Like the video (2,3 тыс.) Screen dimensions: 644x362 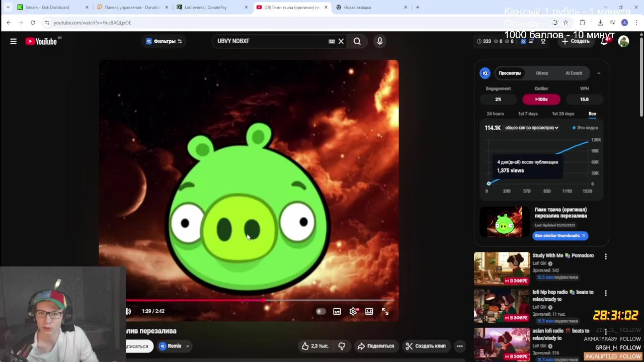click(x=315, y=346)
